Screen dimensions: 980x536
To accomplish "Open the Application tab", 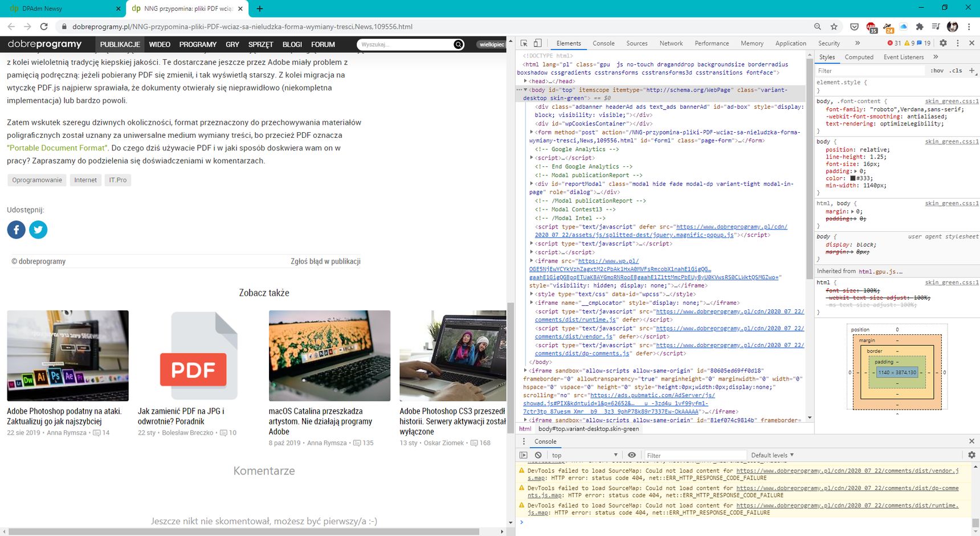I will 790,43.
